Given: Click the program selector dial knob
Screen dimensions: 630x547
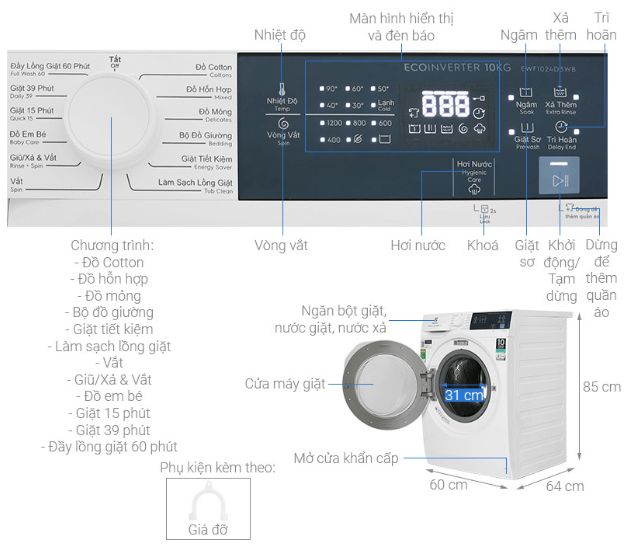Looking at the screenshot, I should click(x=111, y=117).
